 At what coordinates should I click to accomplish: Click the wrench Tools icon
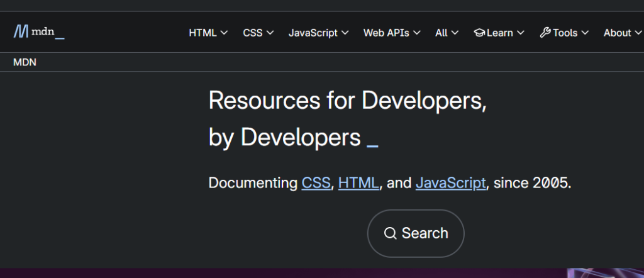545,33
